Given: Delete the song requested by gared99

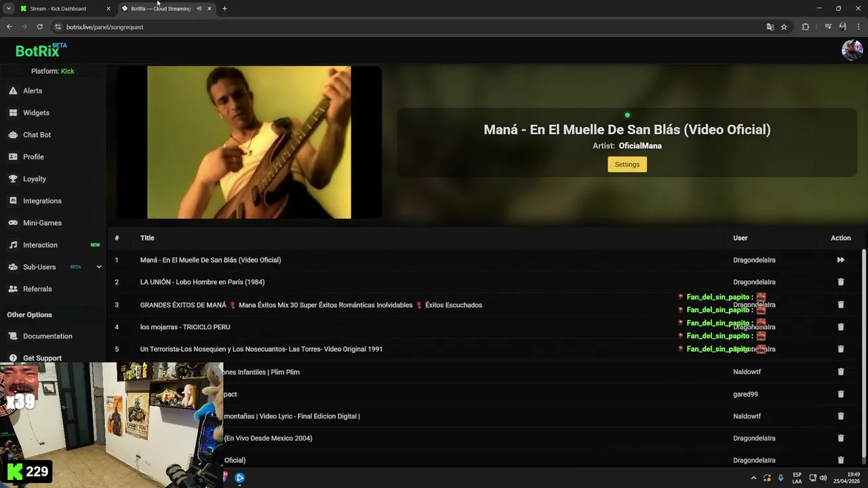Looking at the screenshot, I should tap(840, 394).
